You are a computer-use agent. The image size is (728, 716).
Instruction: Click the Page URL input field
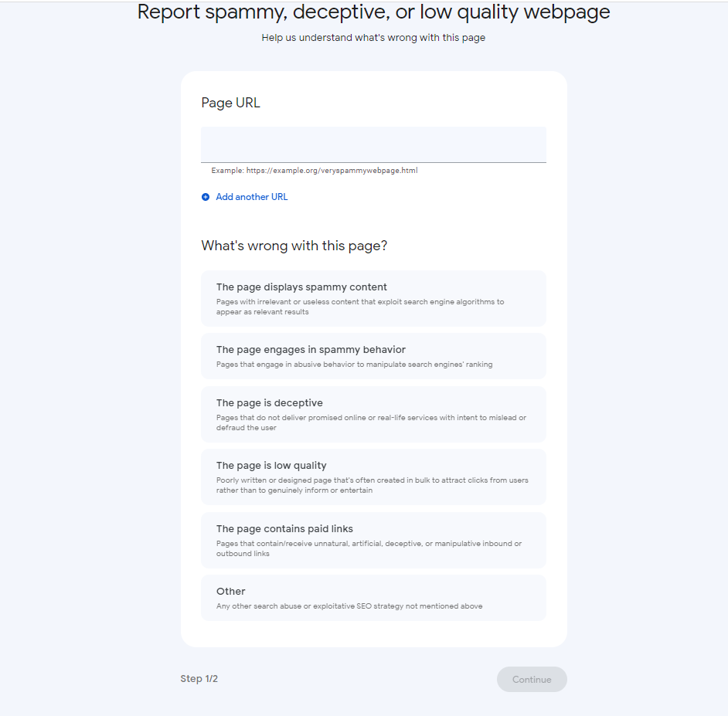(x=373, y=144)
